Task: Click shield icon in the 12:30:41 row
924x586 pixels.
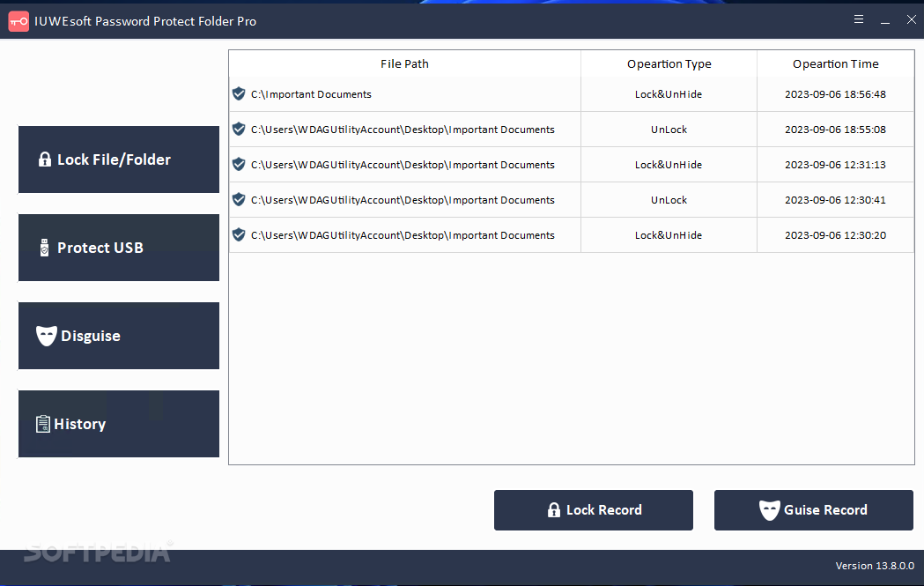Action: [239, 200]
